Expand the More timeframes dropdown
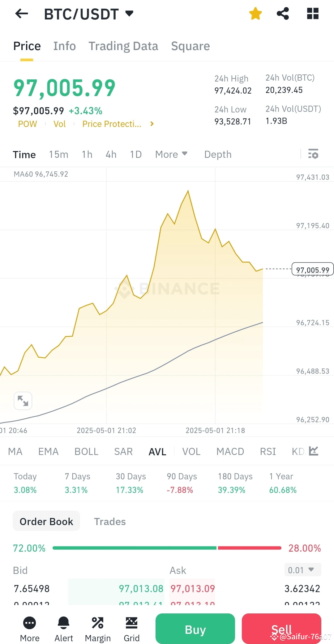 (171, 154)
